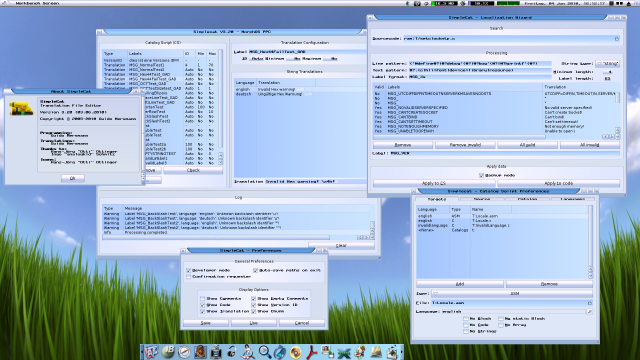
Task: Click Apply to CS button
Action: tap(433, 183)
